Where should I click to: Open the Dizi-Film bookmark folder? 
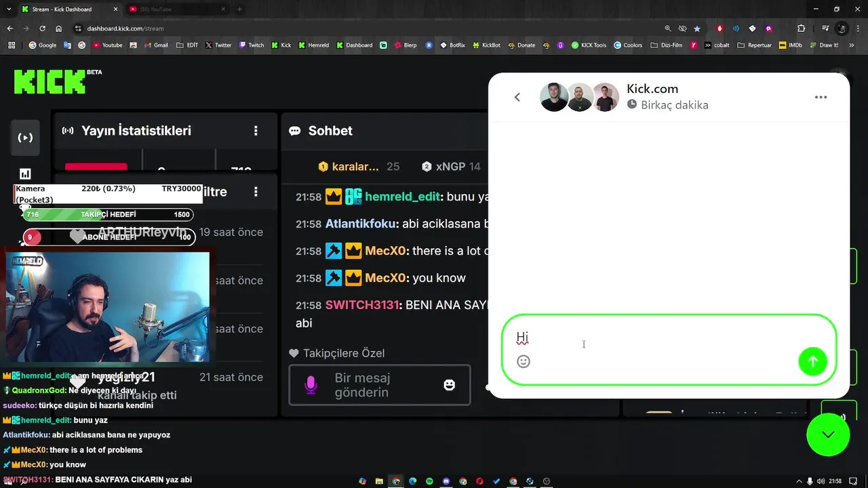[667, 45]
